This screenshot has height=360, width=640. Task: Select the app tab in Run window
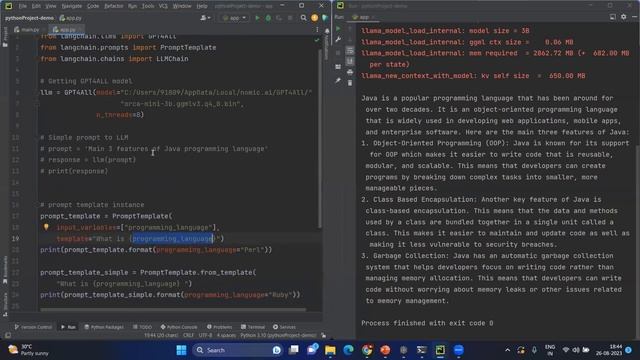tap(363, 17)
